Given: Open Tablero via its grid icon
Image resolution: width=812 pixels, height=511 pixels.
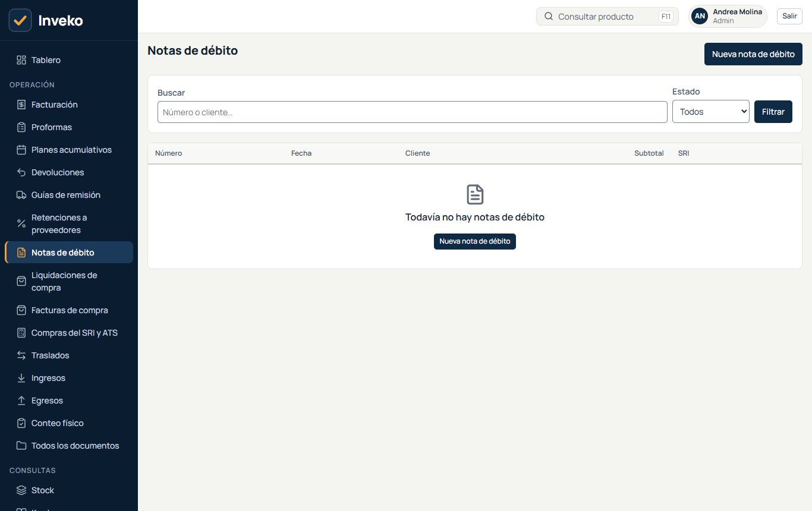Looking at the screenshot, I should point(21,60).
